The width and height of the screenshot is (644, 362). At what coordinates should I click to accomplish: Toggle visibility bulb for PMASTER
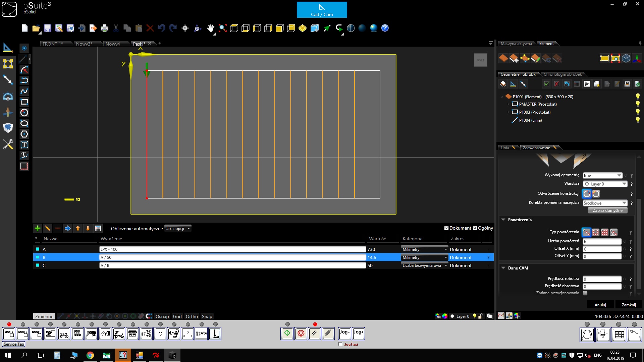[638, 104]
